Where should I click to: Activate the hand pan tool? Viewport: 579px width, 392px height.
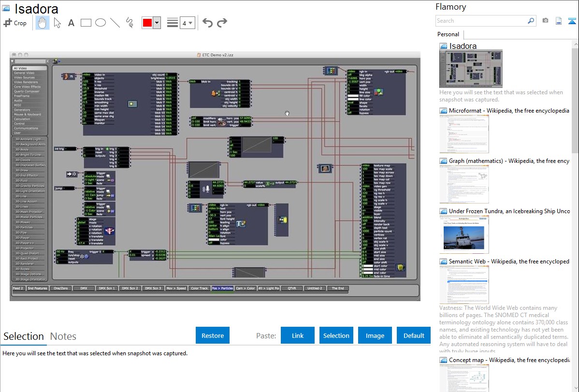43,23
